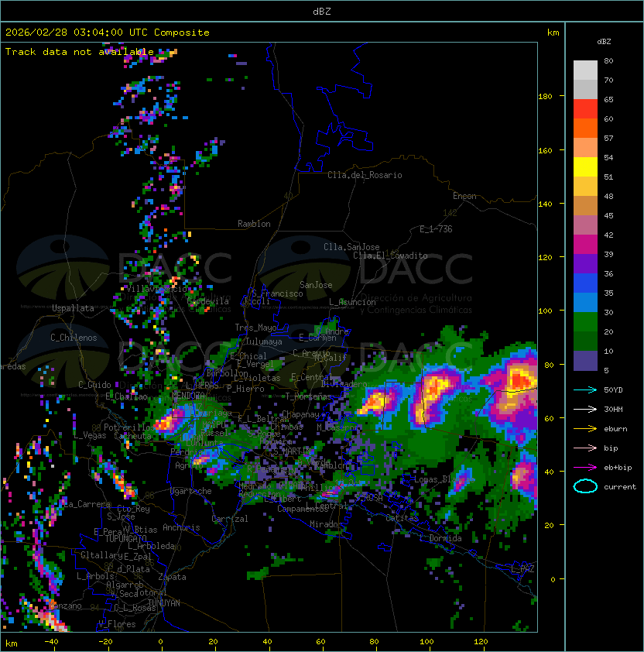
Task: Select the green 20–30 dBZ swatch
Action: [x=585, y=322]
